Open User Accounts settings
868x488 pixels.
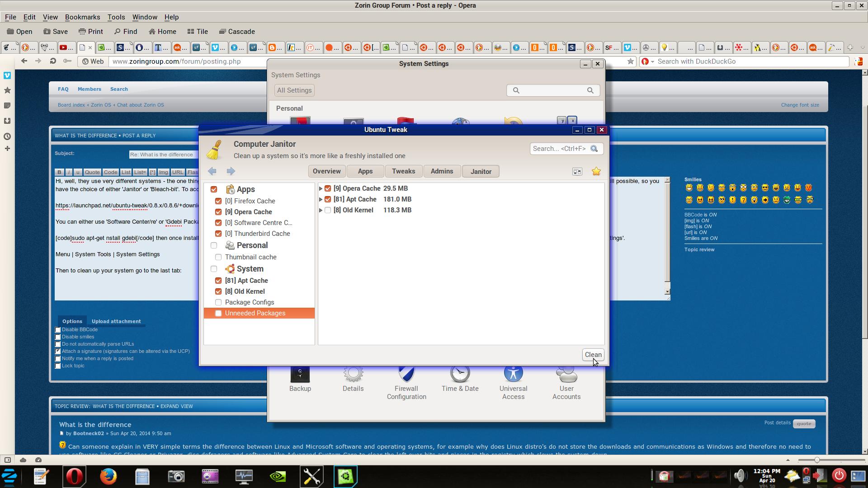coord(566,383)
